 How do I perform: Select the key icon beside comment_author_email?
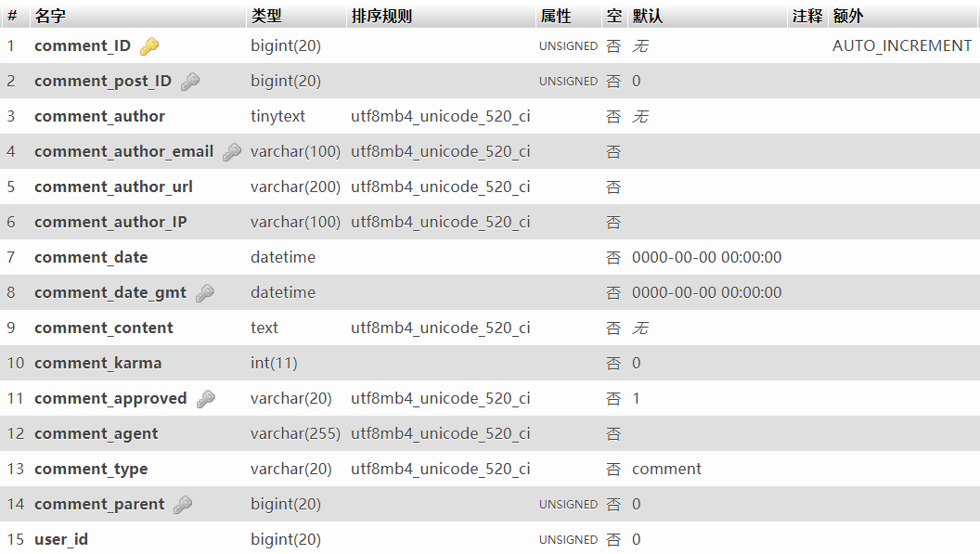[232, 151]
